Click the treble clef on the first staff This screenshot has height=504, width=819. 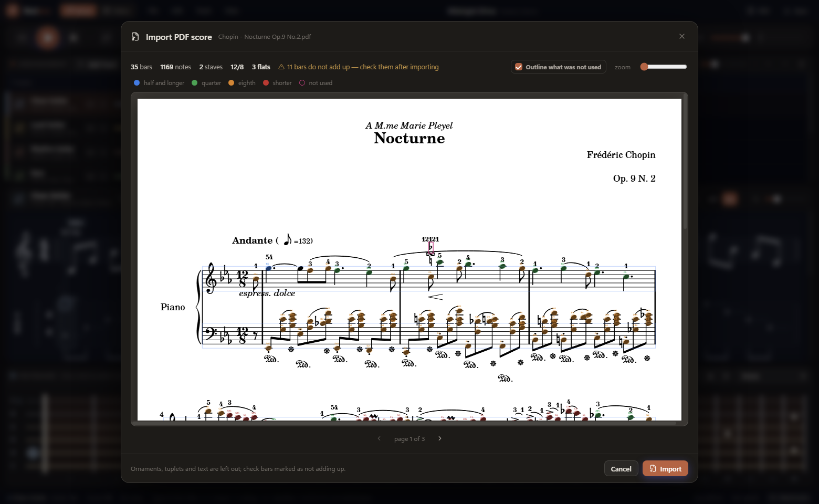211,278
